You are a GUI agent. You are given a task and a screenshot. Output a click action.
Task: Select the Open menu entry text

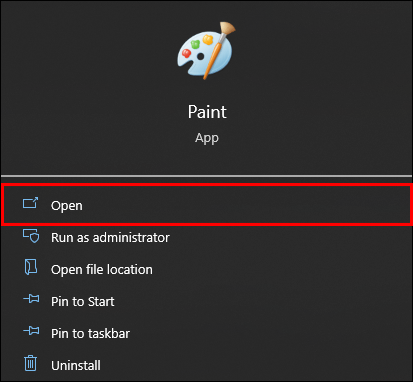tap(67, 206)
